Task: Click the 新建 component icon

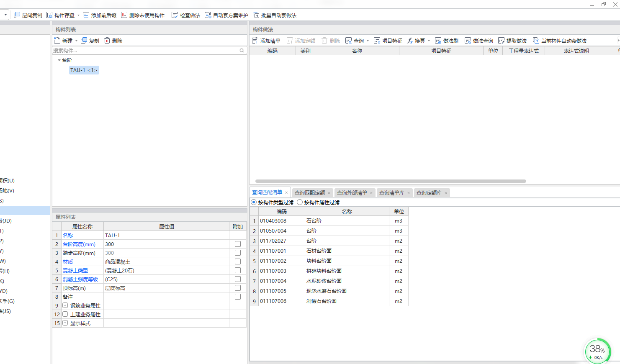Action: [57, 41]
